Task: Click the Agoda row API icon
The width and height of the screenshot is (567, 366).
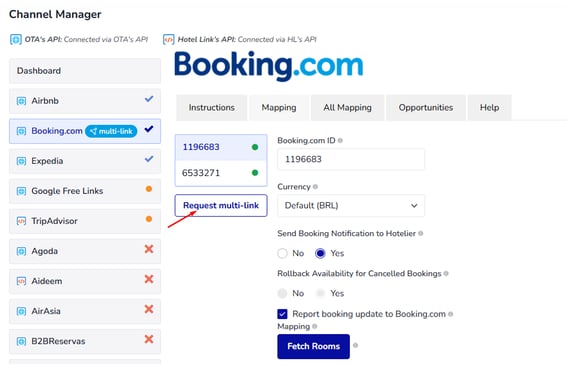Action: (x=21, y=251)
